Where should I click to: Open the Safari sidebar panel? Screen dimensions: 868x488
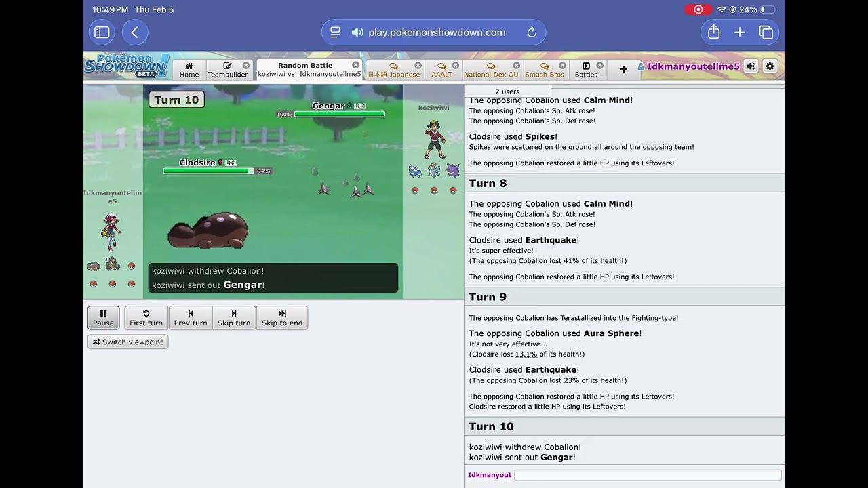pos(102,32)
